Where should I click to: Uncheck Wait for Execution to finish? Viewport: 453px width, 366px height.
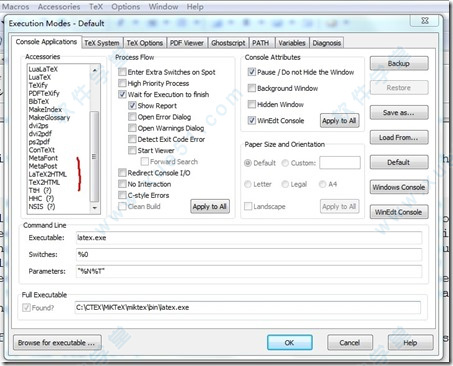pyautogui.click(x=122, y=94)
